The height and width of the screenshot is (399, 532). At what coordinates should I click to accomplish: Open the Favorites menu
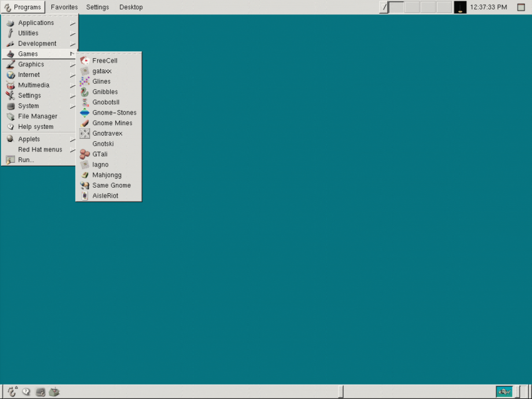point(64,7)
